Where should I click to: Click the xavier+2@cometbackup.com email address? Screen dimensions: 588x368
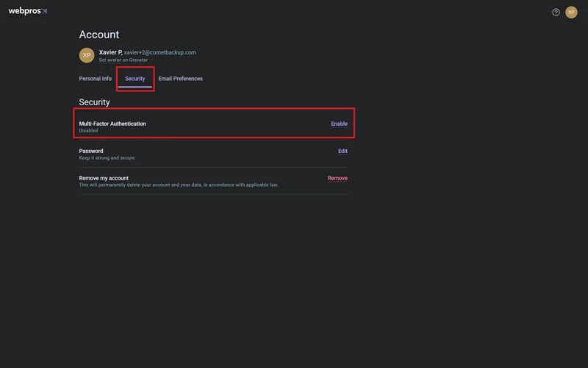159,53
